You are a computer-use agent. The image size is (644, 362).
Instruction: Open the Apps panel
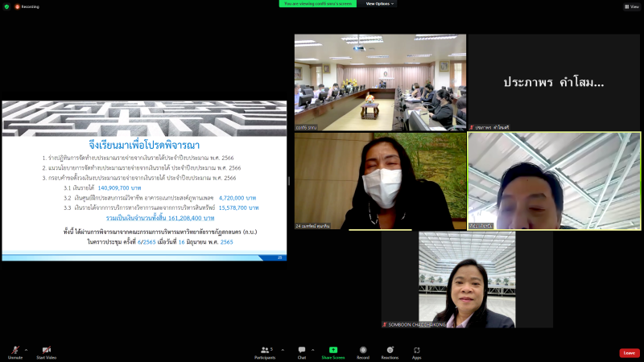[416, 352]
